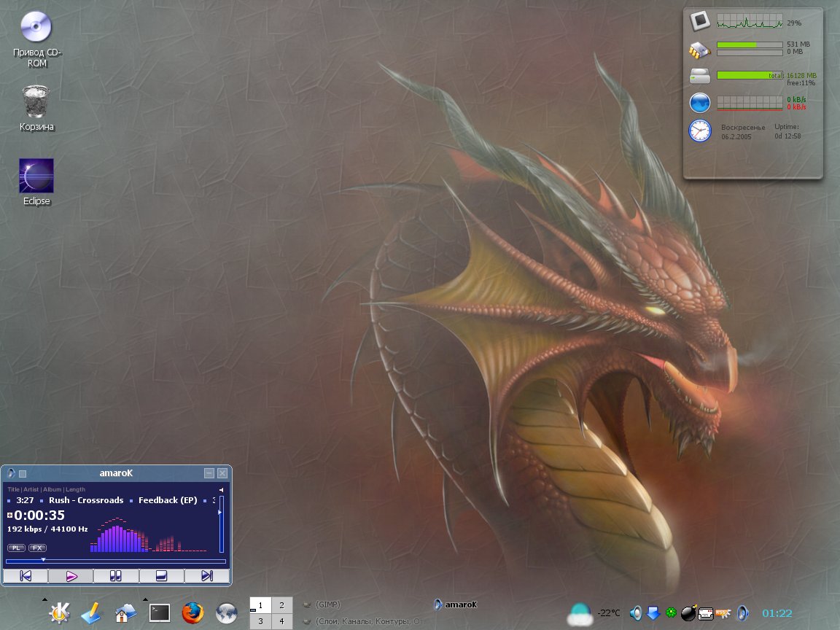Click the Uptime value in system monitor
840x630 pixels.
pyautogui.click(x=787, y=136)
